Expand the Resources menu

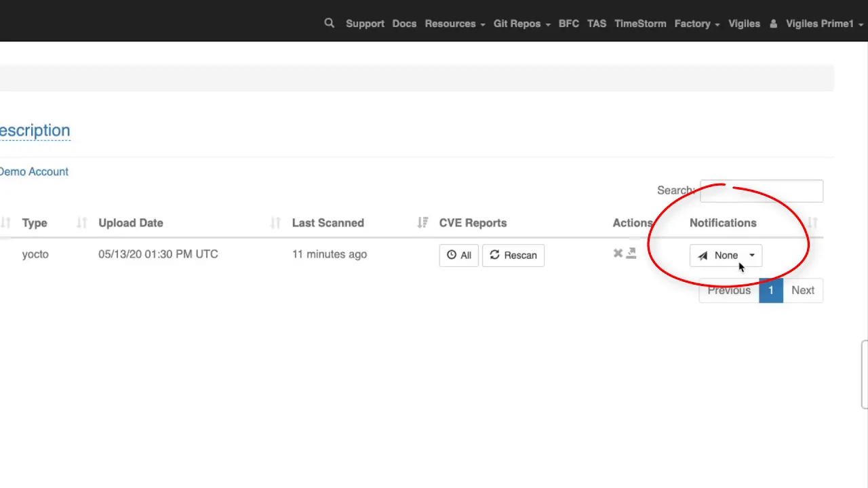pos(455,24)
